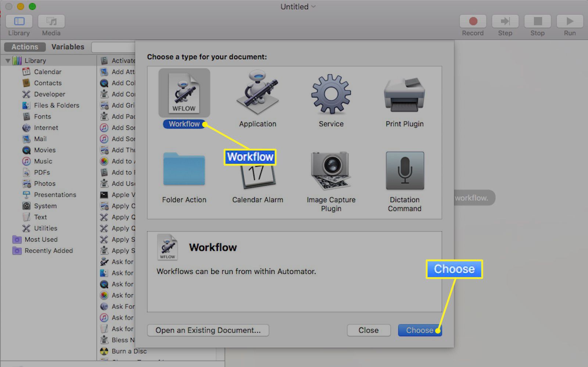Select PDFs in the library list
Image resolution: width=588 pixels, height=367 pixels.
point(42,172)
